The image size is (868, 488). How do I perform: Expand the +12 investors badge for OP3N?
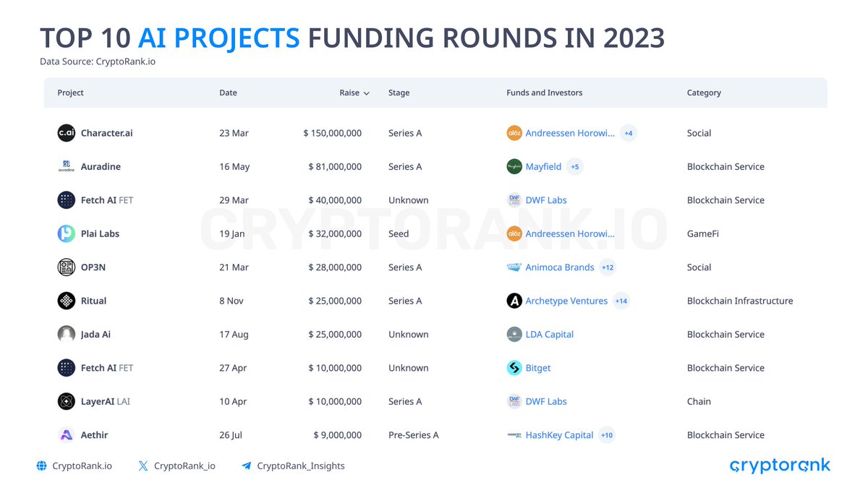[x=608, y=267]
